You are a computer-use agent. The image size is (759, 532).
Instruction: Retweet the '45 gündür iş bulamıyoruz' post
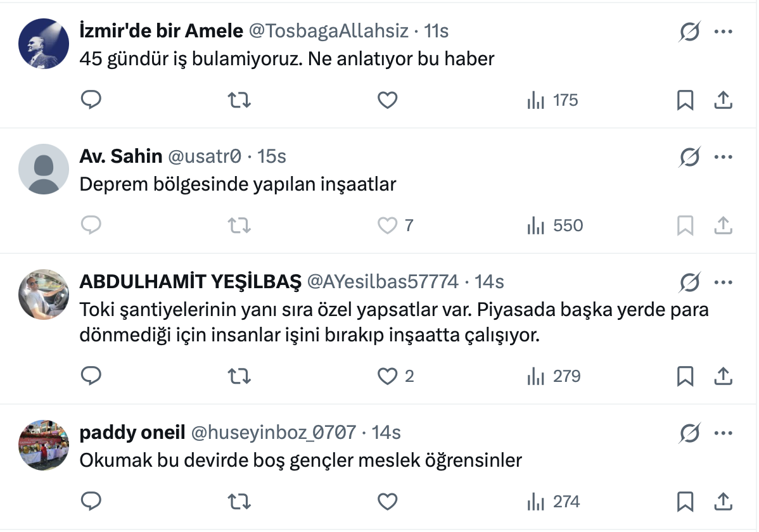[x=239, y=100]
